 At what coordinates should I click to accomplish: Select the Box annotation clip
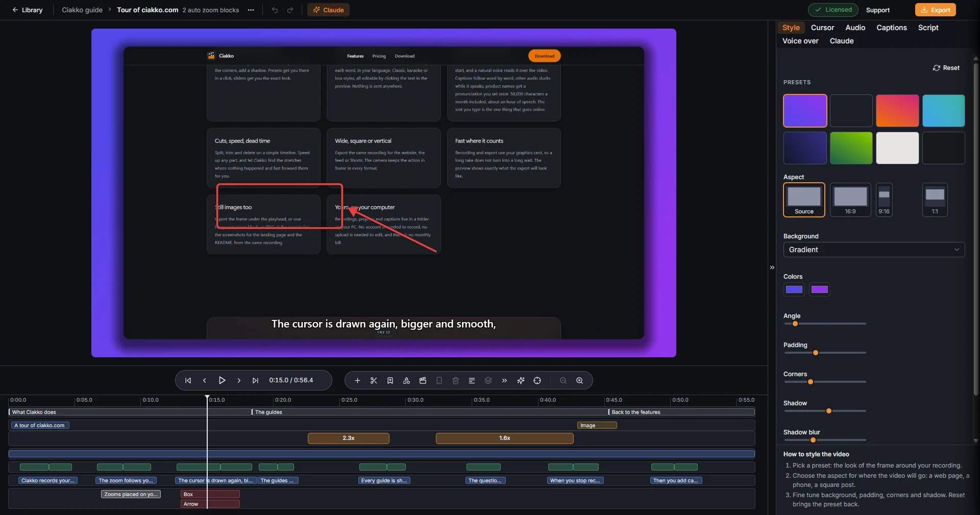click(x=210, y=494)
